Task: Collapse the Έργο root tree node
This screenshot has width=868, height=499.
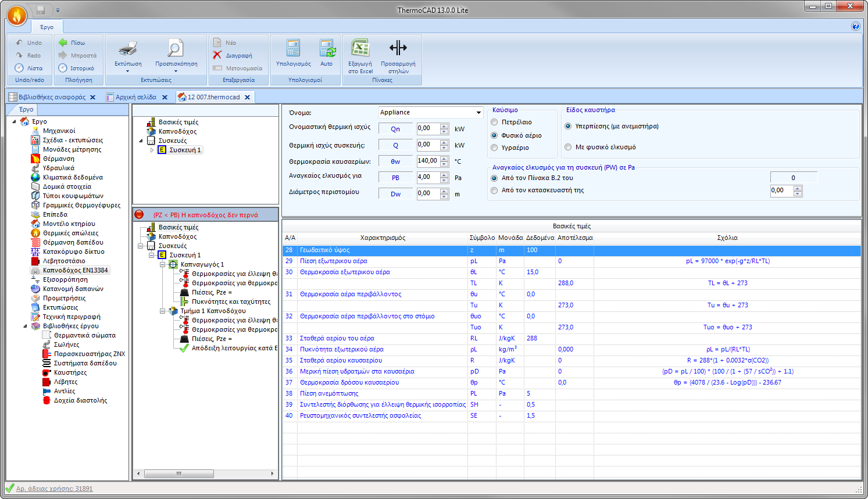Action: pos(15,121)
